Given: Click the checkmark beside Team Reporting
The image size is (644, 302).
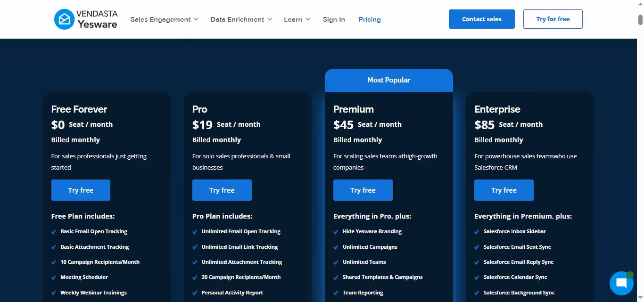Looking at the screenshot, I should click(336, 293).
